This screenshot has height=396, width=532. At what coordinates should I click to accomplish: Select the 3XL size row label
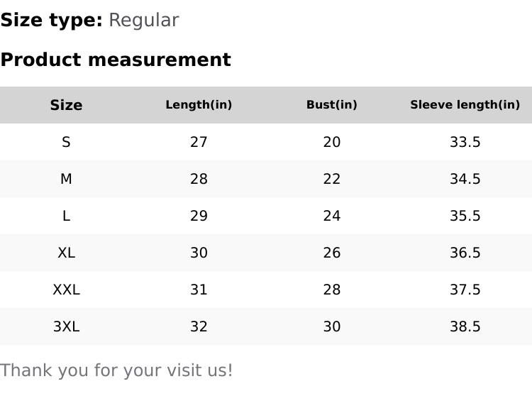[66, 326]
